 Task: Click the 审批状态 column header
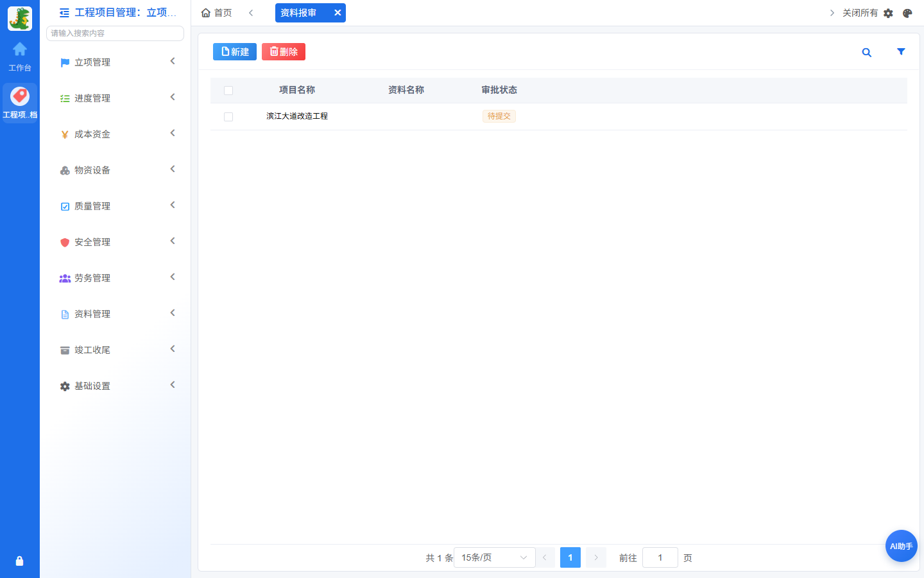499,90
